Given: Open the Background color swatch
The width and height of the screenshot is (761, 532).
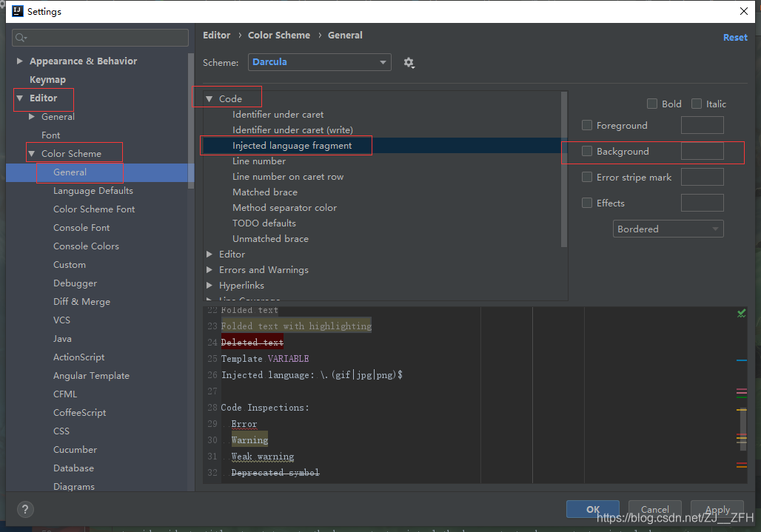Looking at the screenshot, I should tap(703, 151).
